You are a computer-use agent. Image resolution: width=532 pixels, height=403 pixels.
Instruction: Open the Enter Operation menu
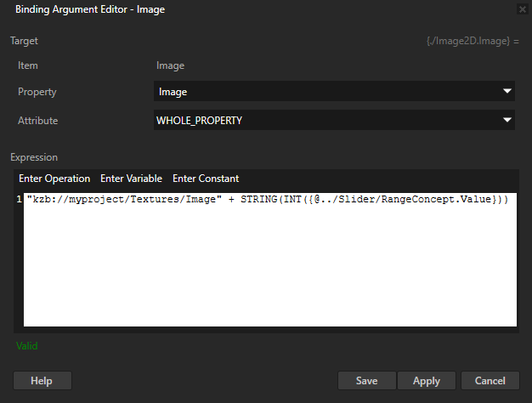pos(54,179)
